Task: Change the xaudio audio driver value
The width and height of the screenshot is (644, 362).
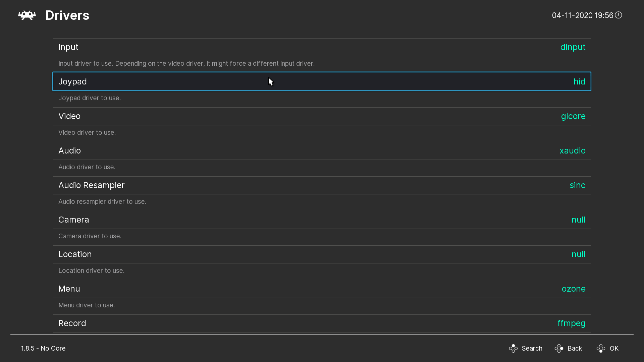Action: (x=572, y=151)
